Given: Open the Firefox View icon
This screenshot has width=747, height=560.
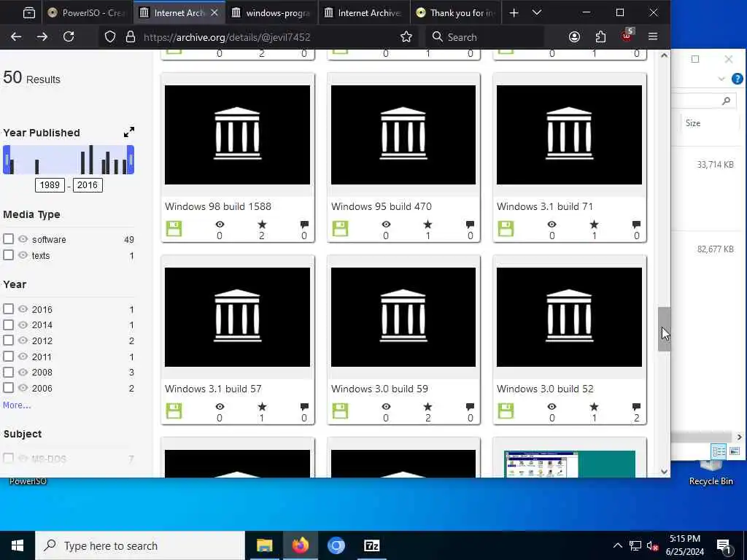Looking at the screenshot, I should 29,13.
